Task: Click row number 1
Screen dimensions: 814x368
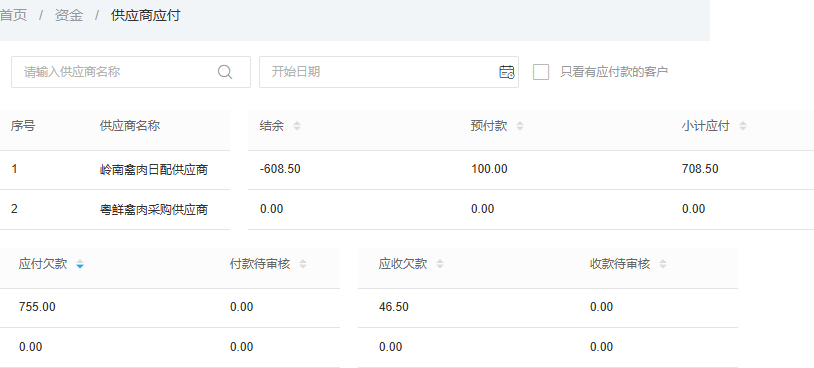Action: pyautogui.click(x=14, y=169)
